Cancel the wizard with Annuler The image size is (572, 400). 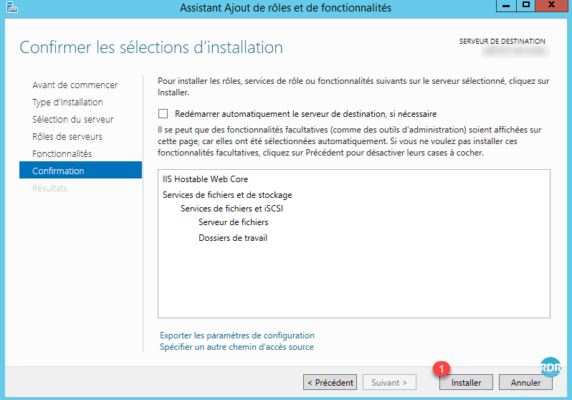(x=525, y=382)
